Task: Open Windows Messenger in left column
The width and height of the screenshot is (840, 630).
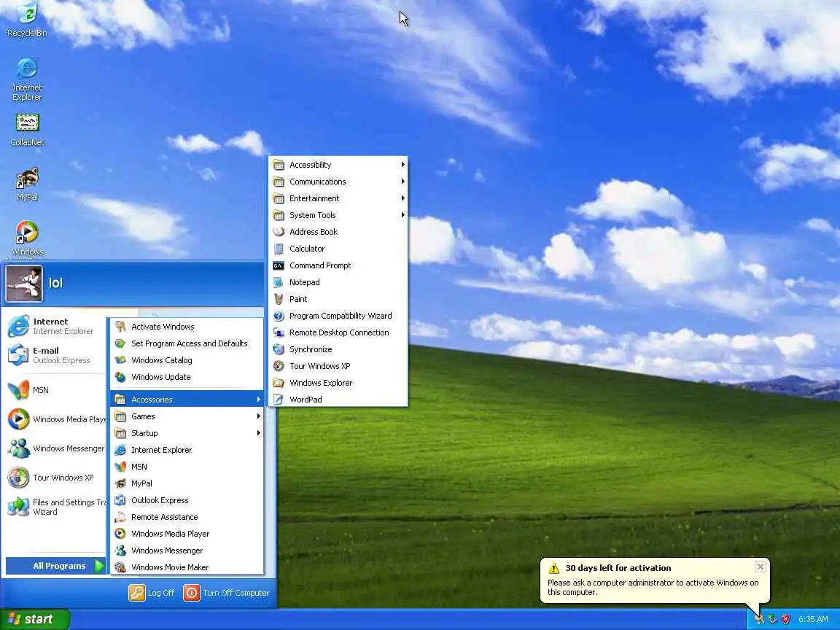Action: click(x=55, y=448)
